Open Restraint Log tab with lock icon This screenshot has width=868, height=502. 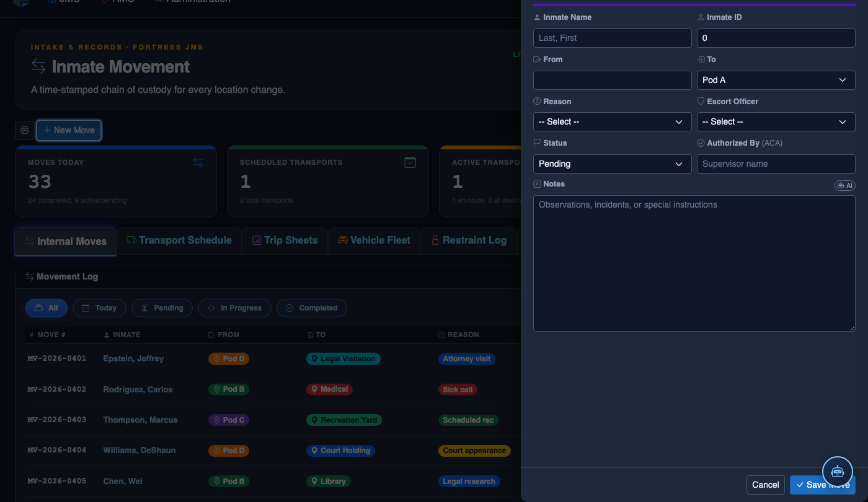click(469, 240)
